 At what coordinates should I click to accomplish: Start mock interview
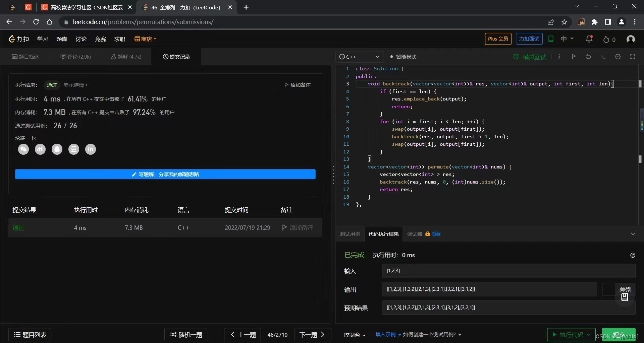530,57
